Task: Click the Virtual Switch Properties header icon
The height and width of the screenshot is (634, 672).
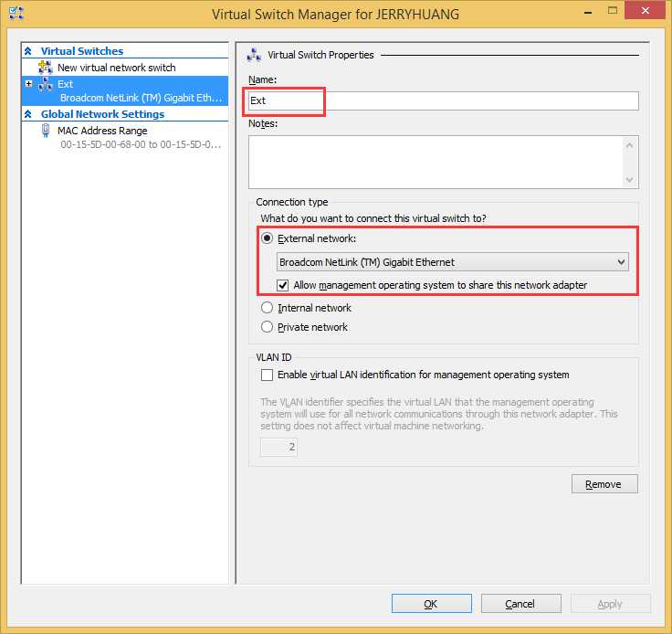Action: (x=254, y=55)
